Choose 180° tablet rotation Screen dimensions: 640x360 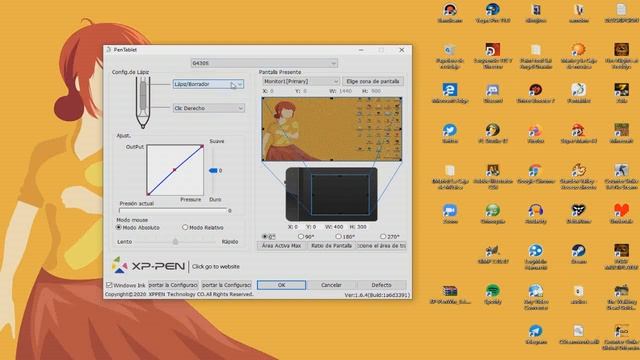(x=338, y=237)
